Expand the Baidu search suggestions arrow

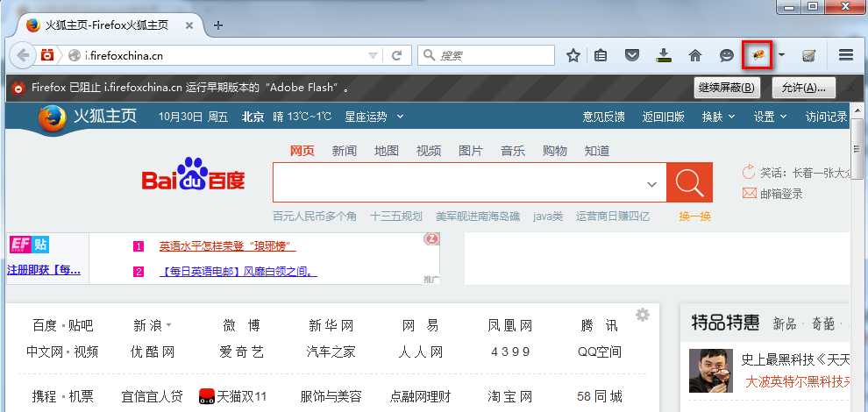tap(652, 184)
